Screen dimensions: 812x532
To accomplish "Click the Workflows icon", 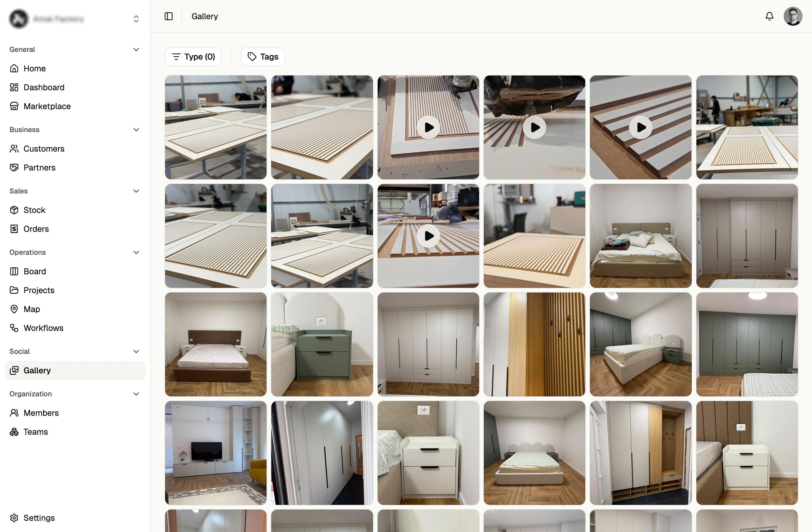I will pos(14,328).
